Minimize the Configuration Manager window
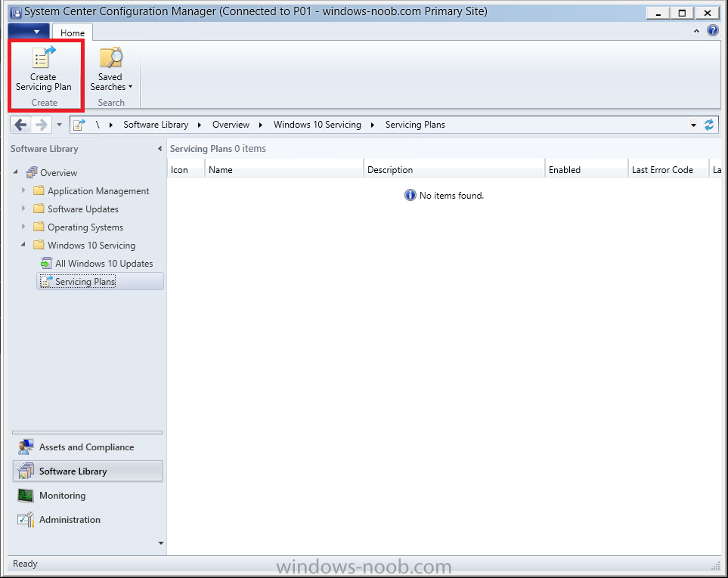Screen dimensions: 728x578 (658, 13)
